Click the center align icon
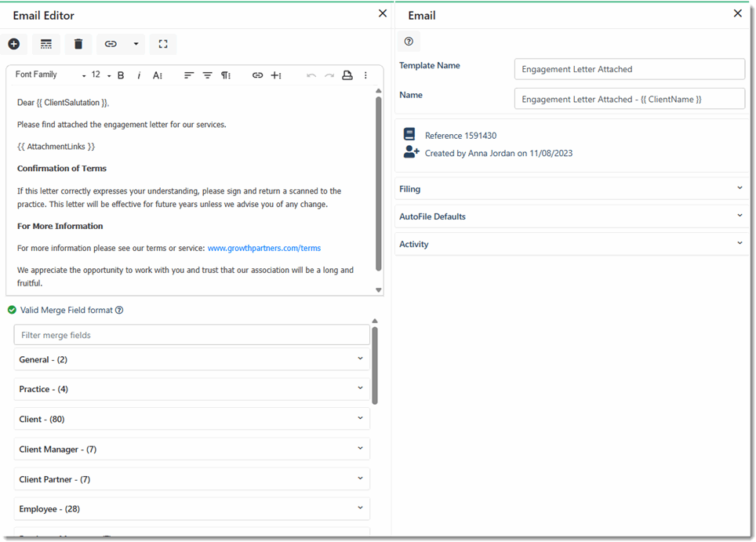 [207, 75]
